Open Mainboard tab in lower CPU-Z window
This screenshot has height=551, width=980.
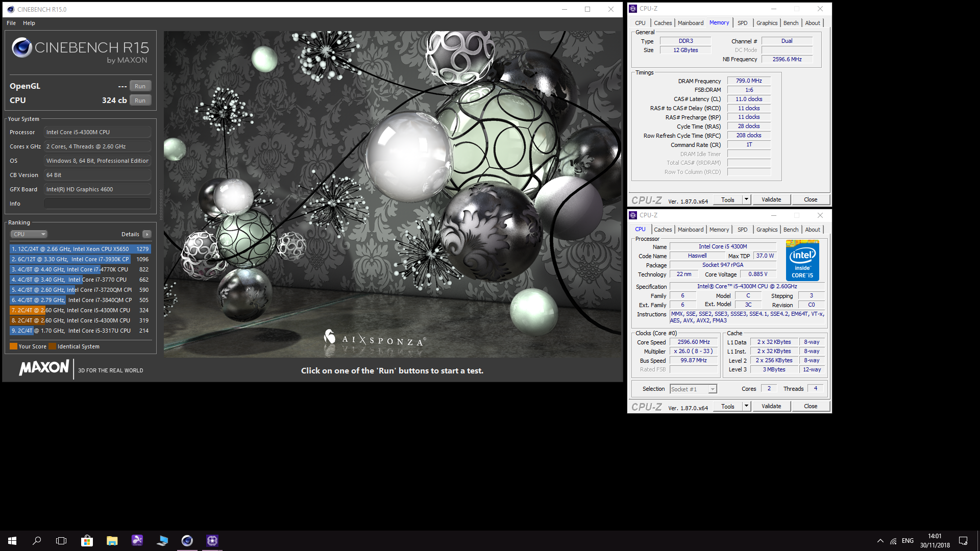(690, 230)
